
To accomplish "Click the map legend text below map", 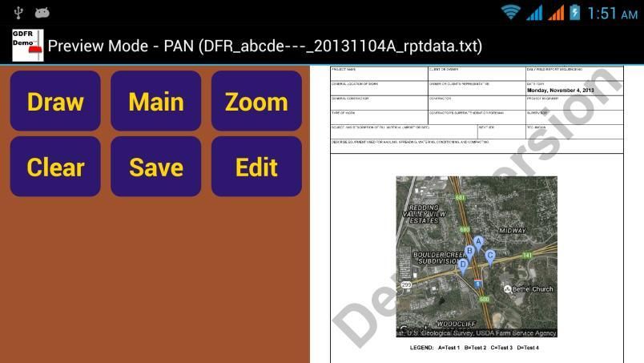I will 474,348.
